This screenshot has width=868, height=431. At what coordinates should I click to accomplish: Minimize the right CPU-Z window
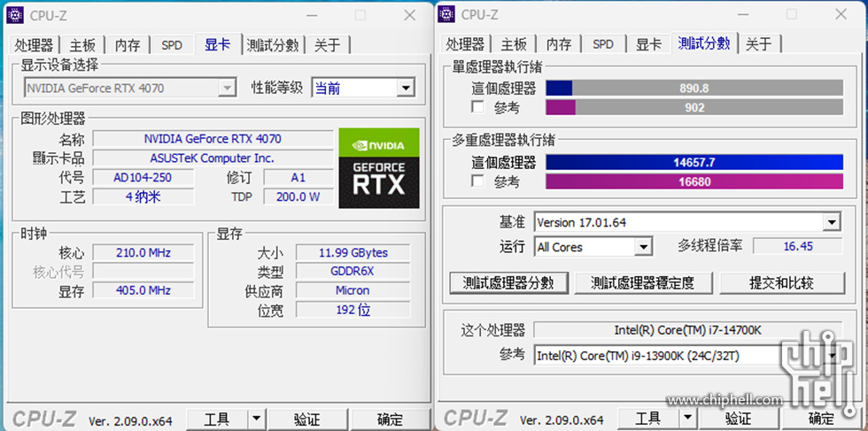[743, 15]
